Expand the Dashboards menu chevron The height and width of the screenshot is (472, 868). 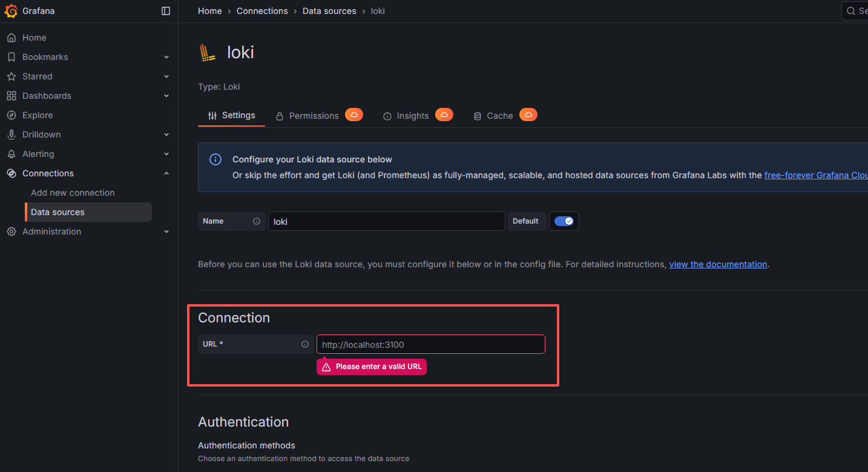coord(166,96)
